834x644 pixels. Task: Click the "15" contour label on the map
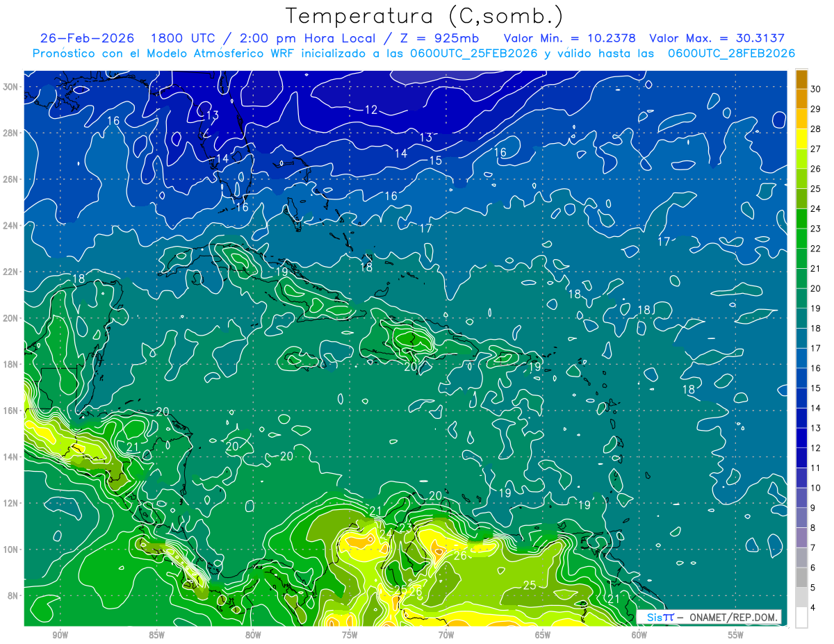pyautogui.click(x=436, y=160)
